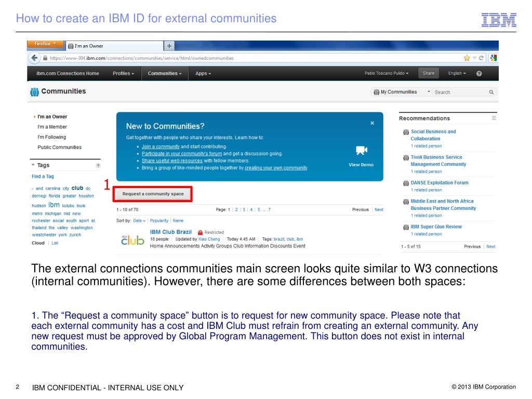
Task: Click the search magnifier icon
Action: coord(491,92)
